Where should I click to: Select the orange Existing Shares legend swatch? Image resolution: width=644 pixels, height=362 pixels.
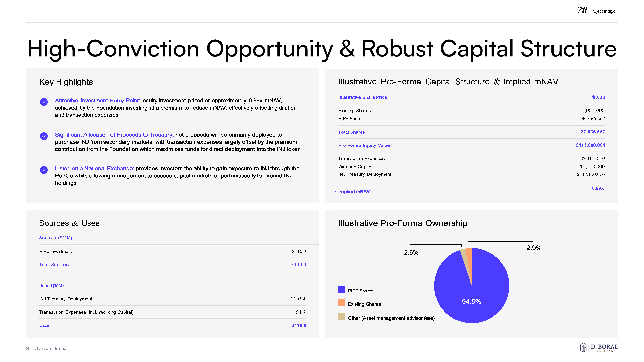click(x=341, y=303)
